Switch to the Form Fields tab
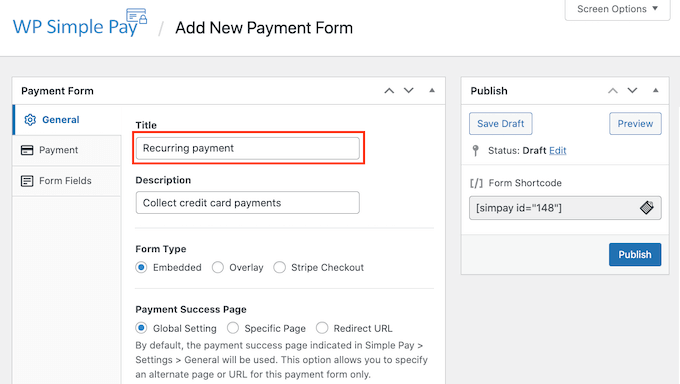Image resolution: width=680 pixels, height=384 pixels. (x=67, y=181)
